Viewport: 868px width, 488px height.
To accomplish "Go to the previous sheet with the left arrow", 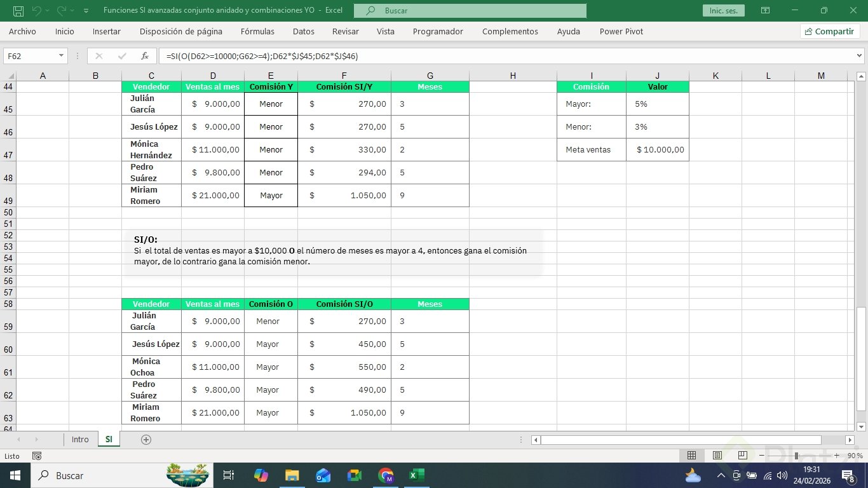I will [18, 440].
